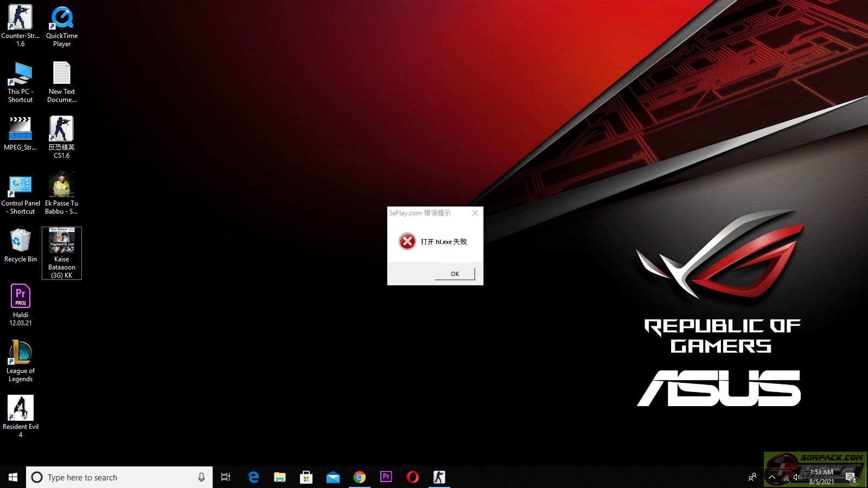Image resolution: width=868 pixels, height=488 pixels.
Task: Launch Microsoft Edge from the taskbar
Action: [x=253, y=477]
